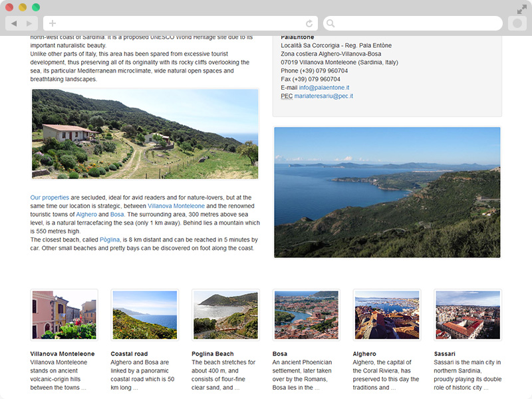Click the plus icon in address bar
This screenshot has width=532, height=399.
[53, 23]
